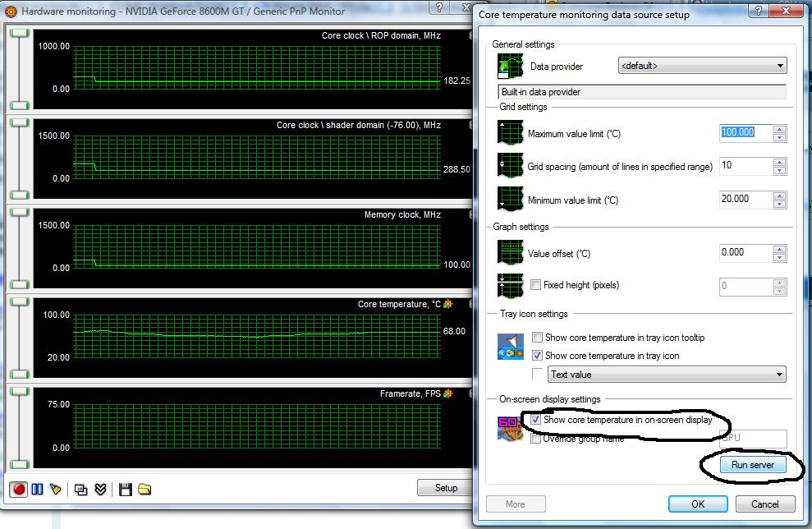Click the help question mark in setup dialog title

758,11
